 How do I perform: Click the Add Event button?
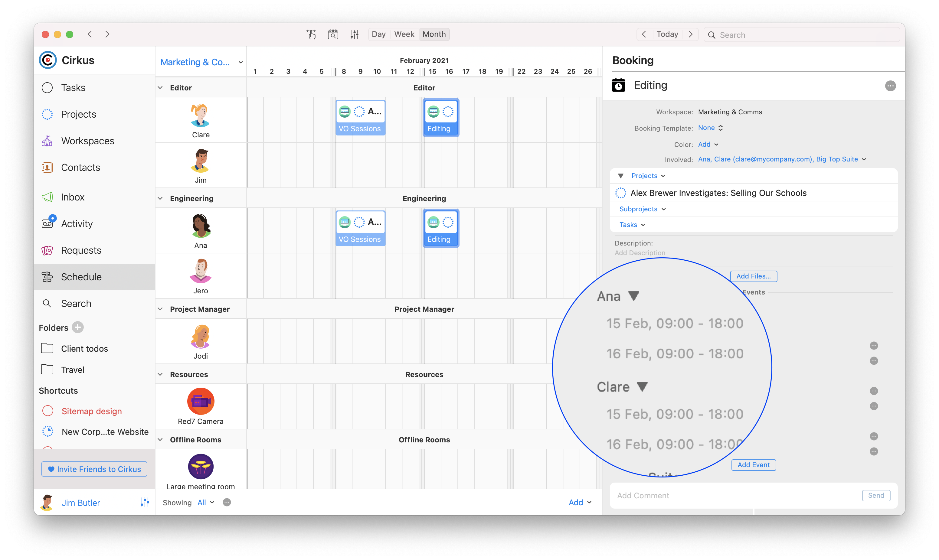pyautogui.click(x=753, y=465)
